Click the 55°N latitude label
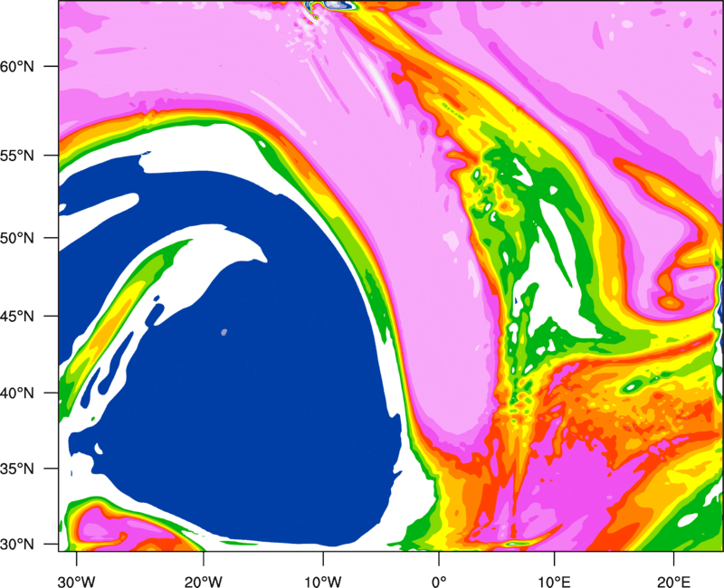This screenshot has width=724, height=588. coord(17,156)
